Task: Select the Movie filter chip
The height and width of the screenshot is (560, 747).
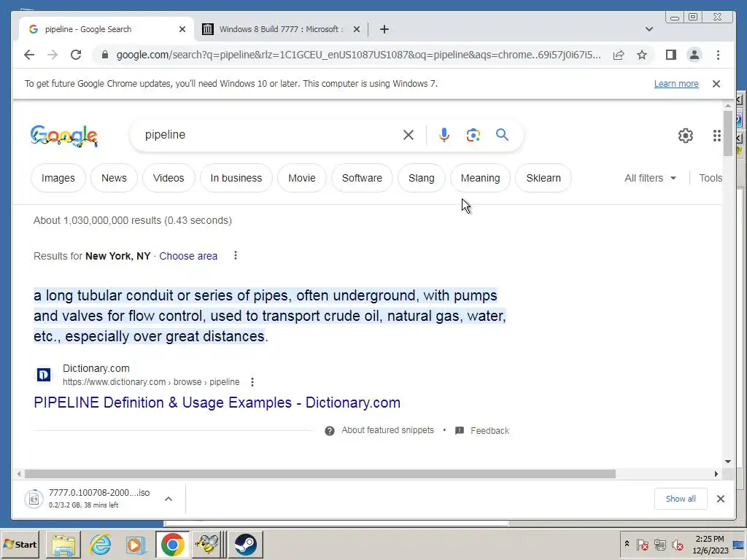Action: [x=302, y=178]
